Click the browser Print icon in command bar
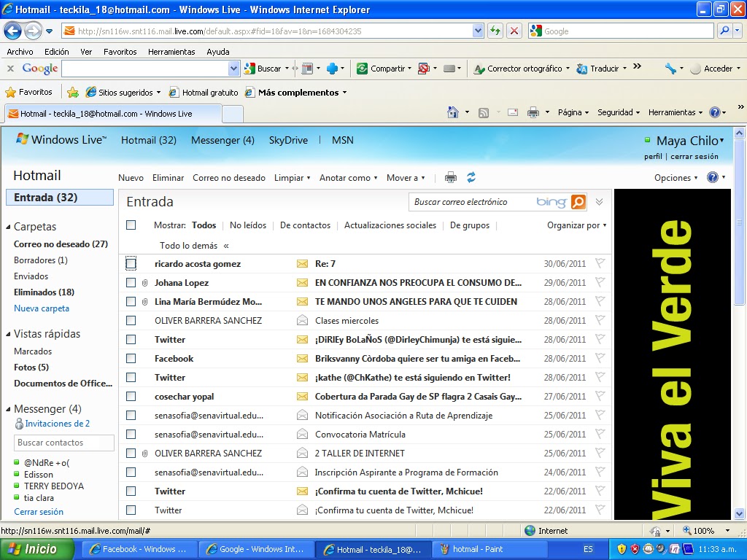Image resolution: width=747 pixels, height=560 pixels. [x=533, y=113]
